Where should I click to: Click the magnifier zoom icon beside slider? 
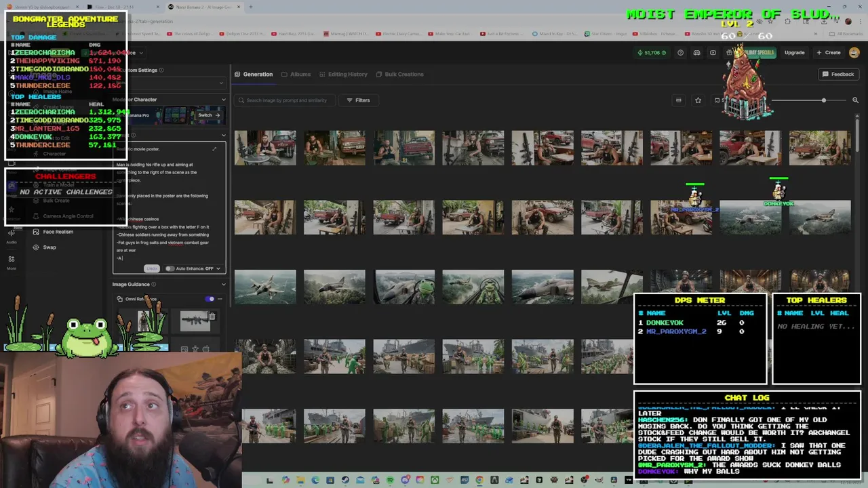point(855,100)
